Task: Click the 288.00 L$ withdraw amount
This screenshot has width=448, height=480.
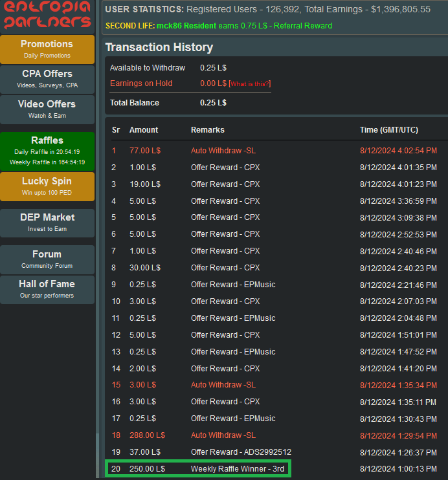Action: [148, 435]
